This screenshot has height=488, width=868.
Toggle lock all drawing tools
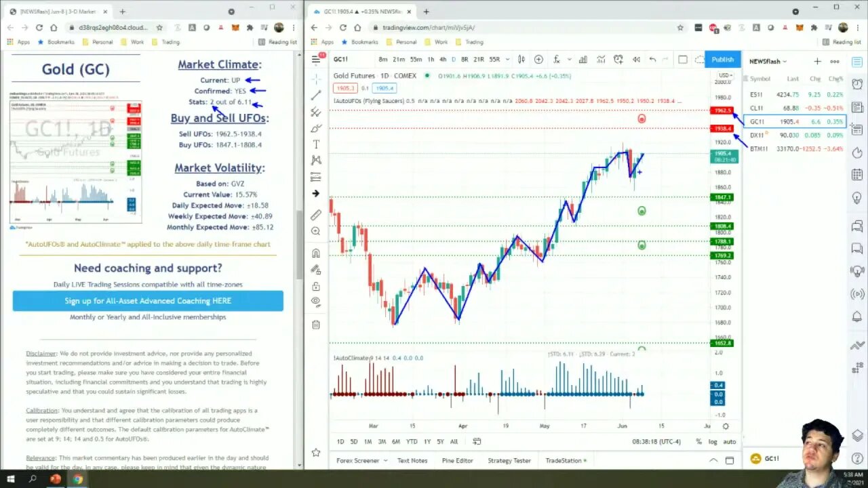pyautogui.click(x=316, y=286)
